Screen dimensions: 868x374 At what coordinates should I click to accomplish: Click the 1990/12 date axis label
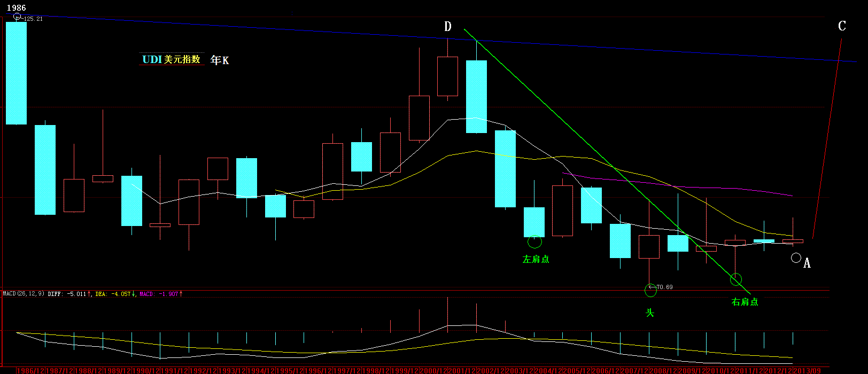pyautogui.click(x=146, y=370)
